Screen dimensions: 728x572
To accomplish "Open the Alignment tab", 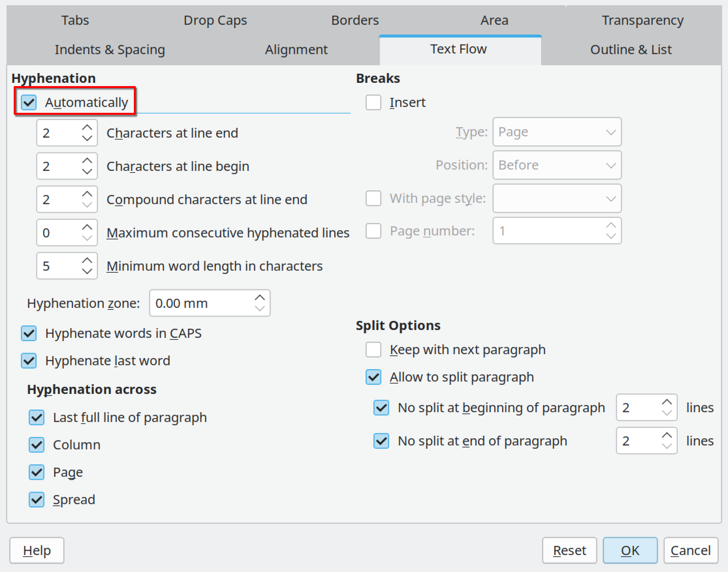I will (296, 49).
